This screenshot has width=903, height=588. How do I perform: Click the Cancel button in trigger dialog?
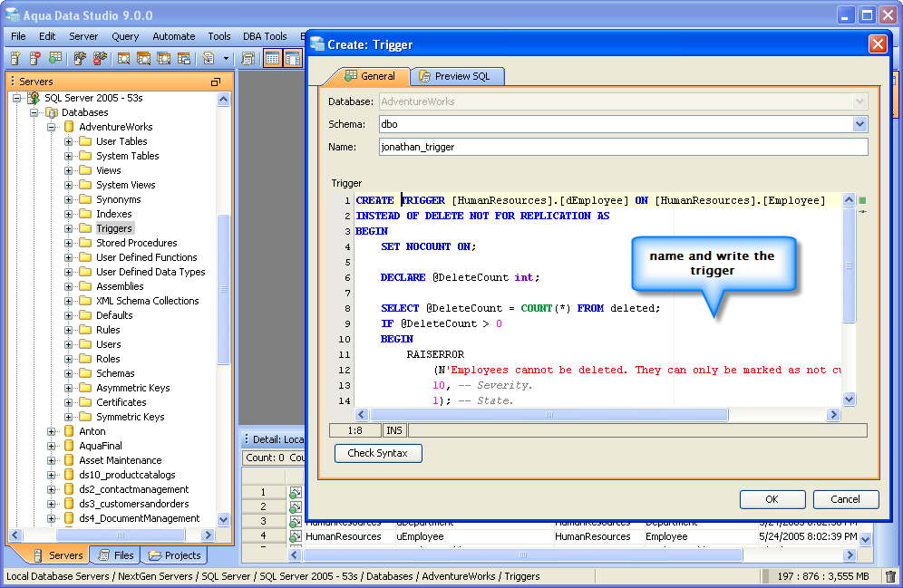pos(845,499)
